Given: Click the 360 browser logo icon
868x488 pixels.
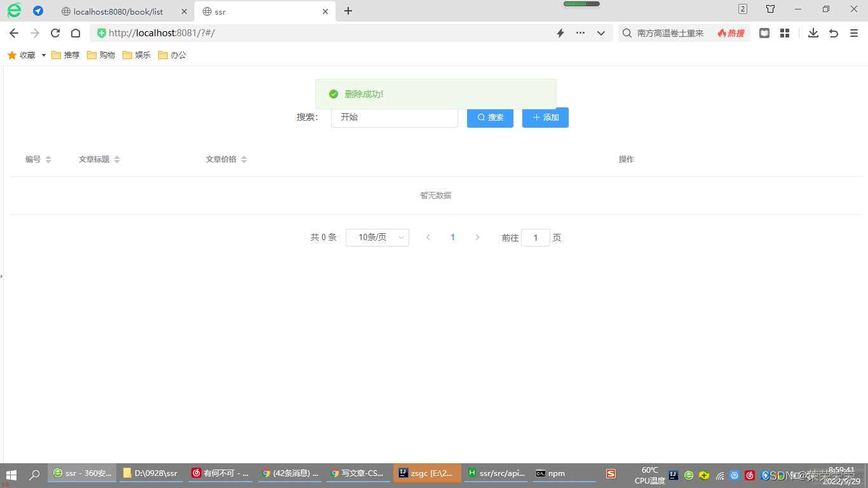Looking at the screenshot, I should coord(14,10).
